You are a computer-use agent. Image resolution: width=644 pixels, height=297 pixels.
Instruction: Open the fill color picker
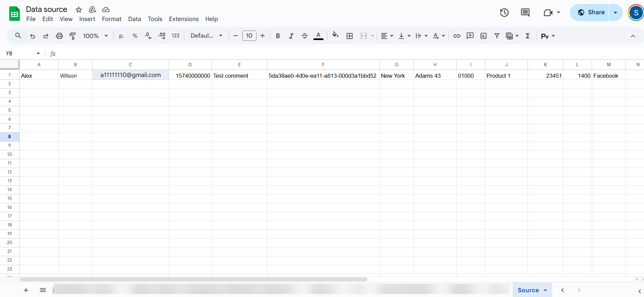336,36
